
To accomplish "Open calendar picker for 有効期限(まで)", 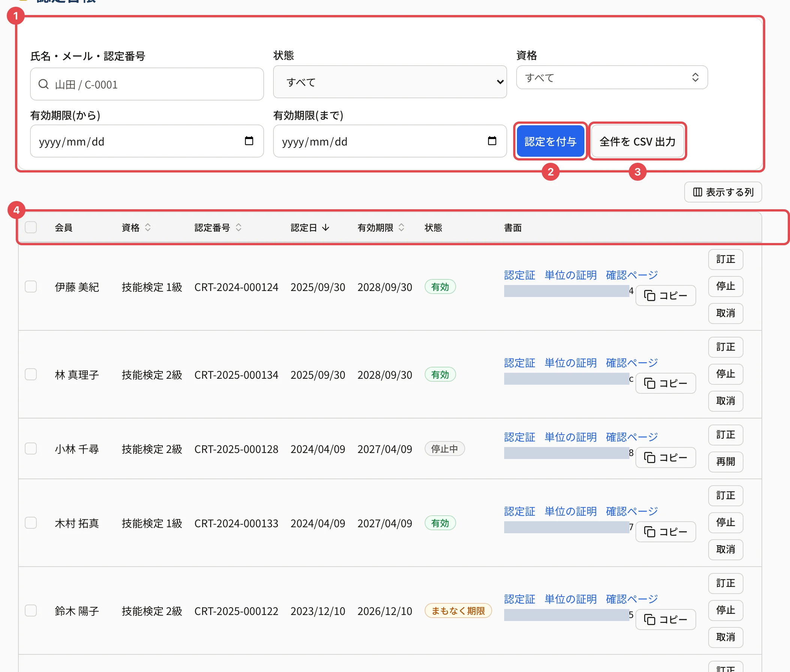I will [492, 141].
